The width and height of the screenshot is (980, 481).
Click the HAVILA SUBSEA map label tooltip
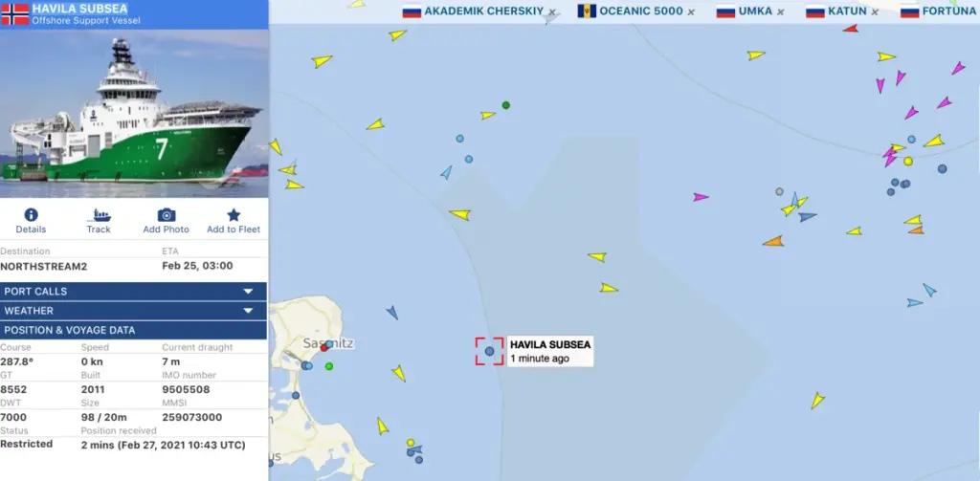coord(550,351)
